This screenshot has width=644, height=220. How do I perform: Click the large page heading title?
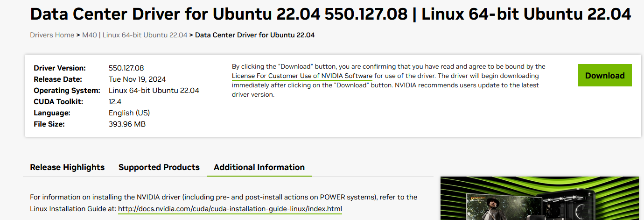click(330, 14)
